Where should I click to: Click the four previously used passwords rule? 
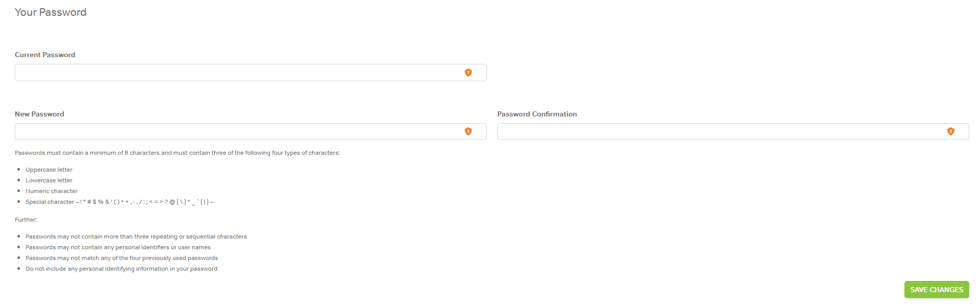point(122,258)
